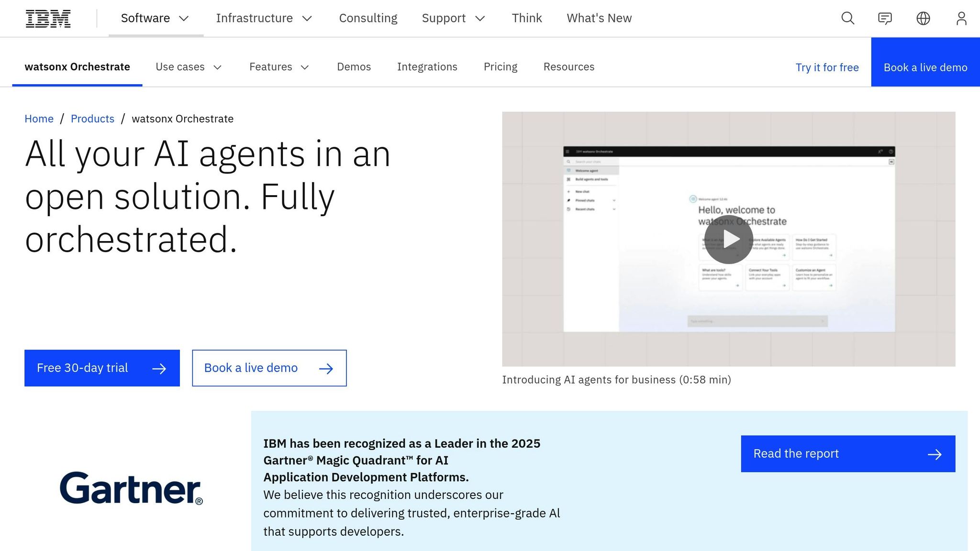
Task: Open the language selector globe
Action: click(x=924, y=18)
